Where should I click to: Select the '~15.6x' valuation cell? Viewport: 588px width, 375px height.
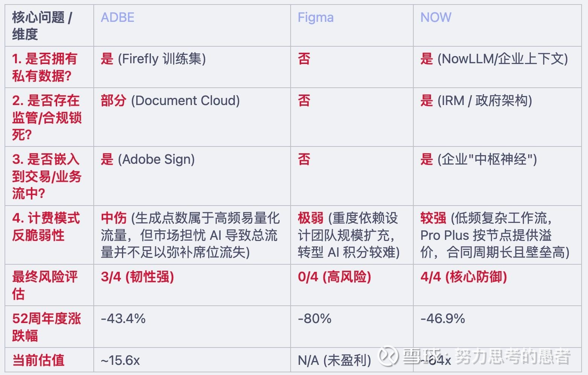coord(120,360)
